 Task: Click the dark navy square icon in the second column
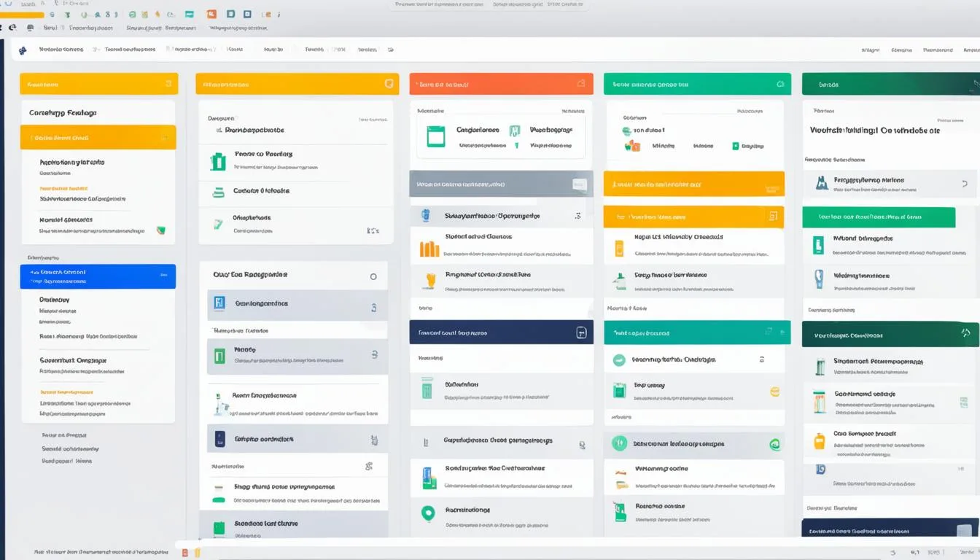(x=219, y=439)
